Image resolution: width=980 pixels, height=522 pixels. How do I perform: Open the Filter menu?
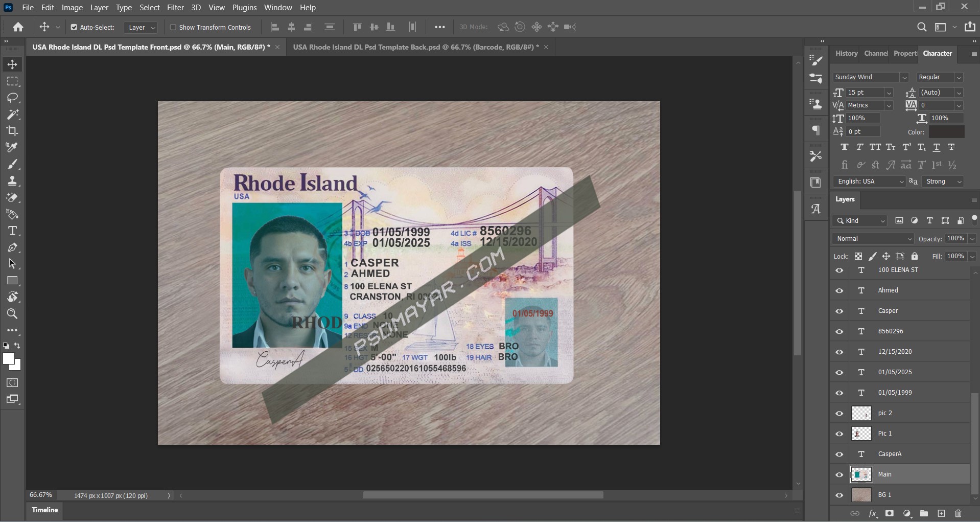175,8
